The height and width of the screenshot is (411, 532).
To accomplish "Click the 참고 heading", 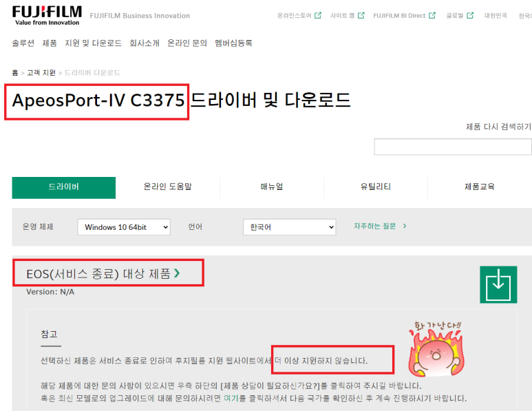I will click(x=49, y=334).
